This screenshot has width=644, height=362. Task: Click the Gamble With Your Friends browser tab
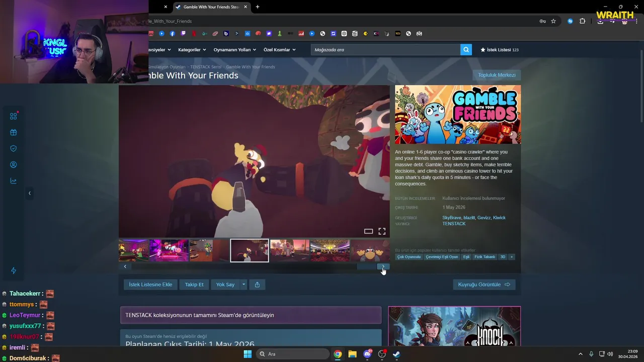coord(211,7)
